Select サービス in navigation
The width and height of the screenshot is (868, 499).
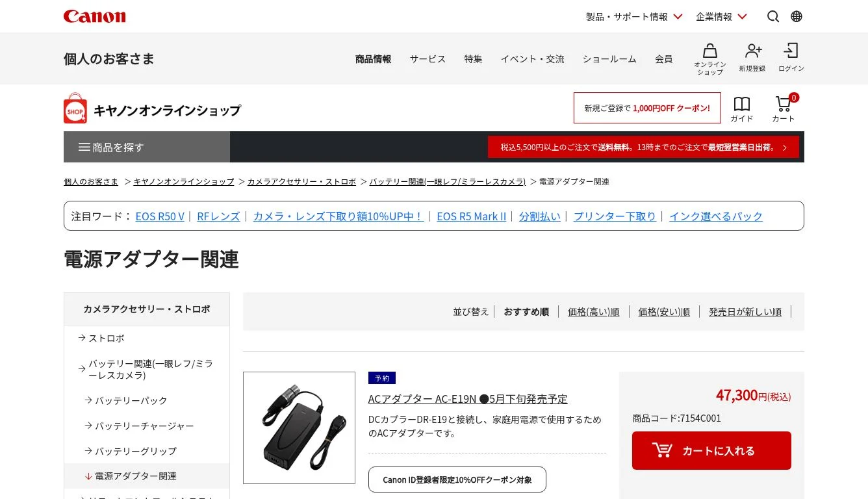pos(428,58)
